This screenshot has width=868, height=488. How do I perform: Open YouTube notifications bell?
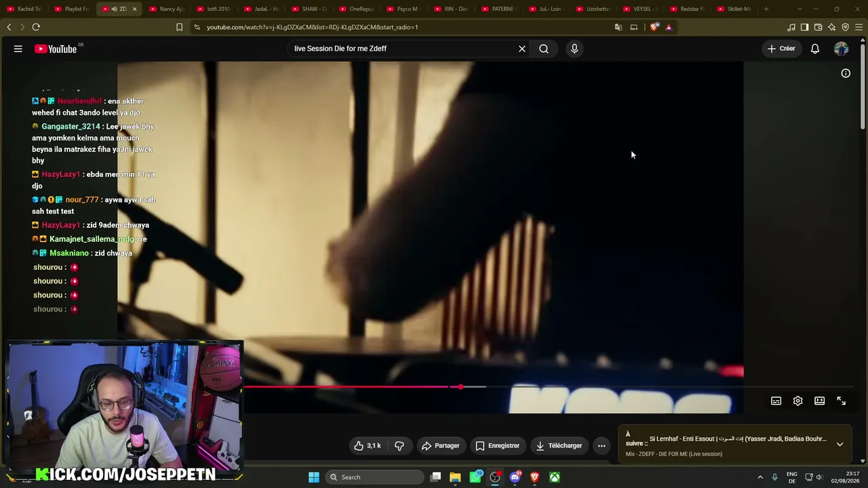(815, 49)
